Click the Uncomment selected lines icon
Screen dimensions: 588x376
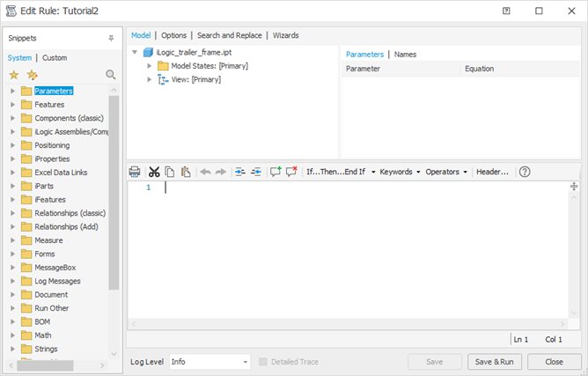291,172
